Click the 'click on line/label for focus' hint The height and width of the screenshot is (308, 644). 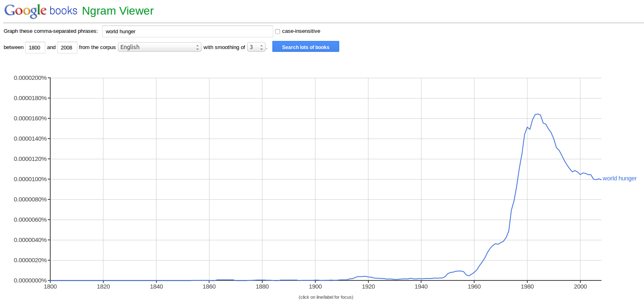point(326,297)
